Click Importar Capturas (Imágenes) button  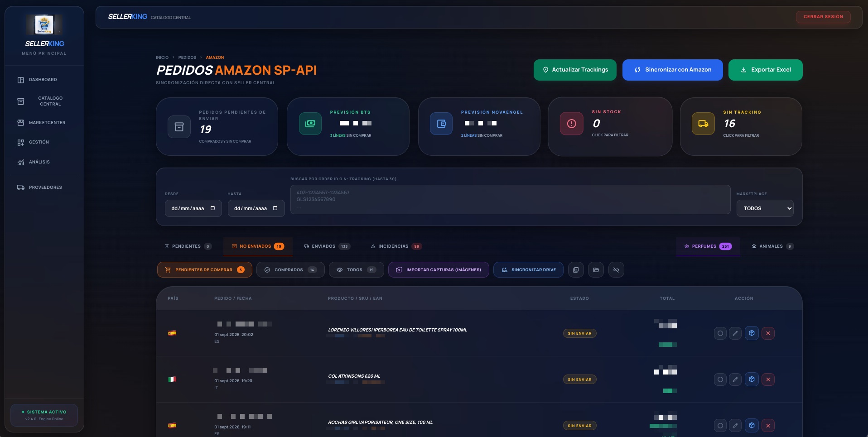(439, 270)
